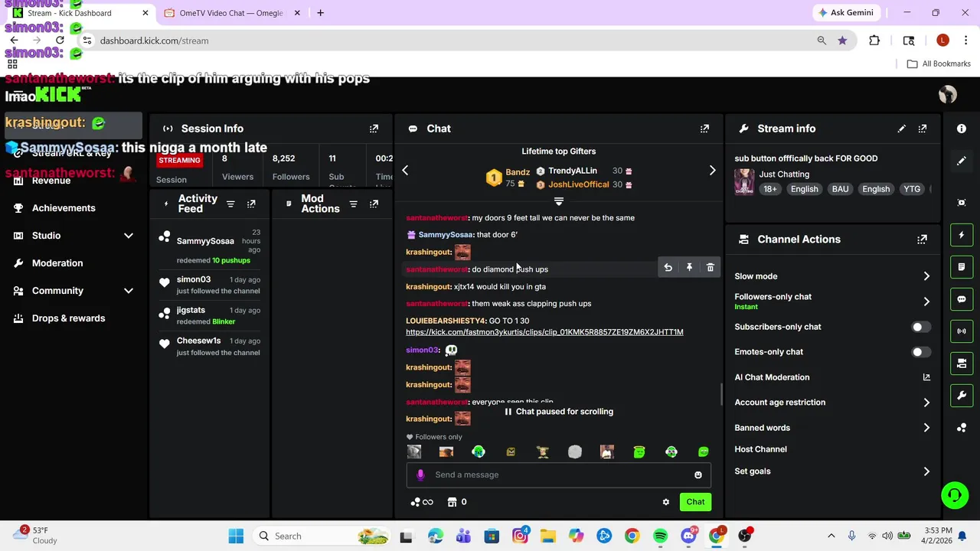
Task: Pop out the Activity Feed panel
Action: [251, 204]
